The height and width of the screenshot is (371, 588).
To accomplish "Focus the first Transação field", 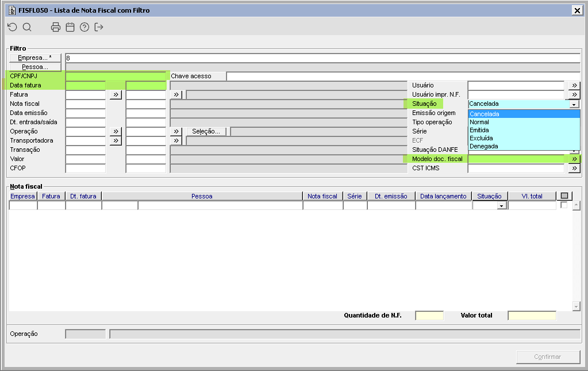I will click(86, 150).
